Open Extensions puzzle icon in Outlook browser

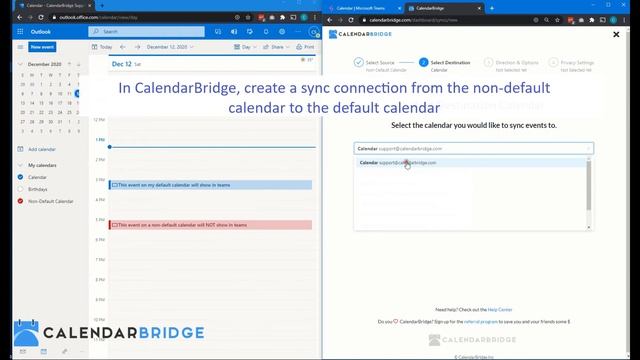point(282,18)
